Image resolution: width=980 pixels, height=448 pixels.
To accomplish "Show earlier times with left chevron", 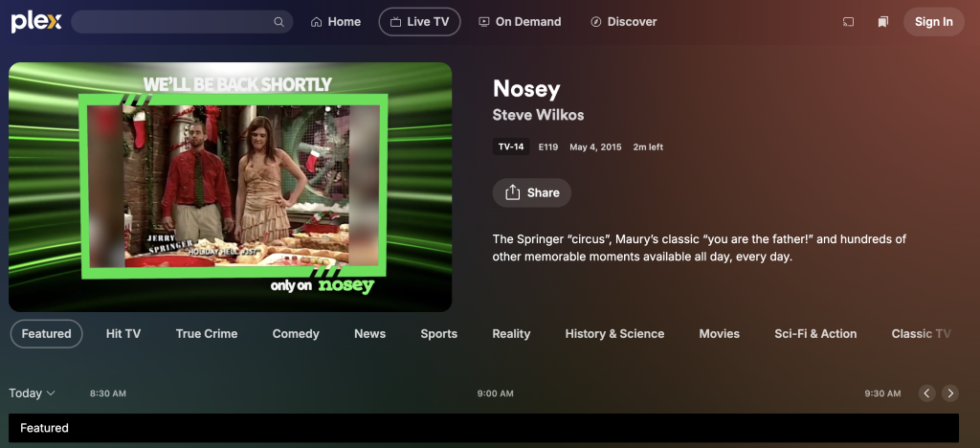I will pos(926,393).
